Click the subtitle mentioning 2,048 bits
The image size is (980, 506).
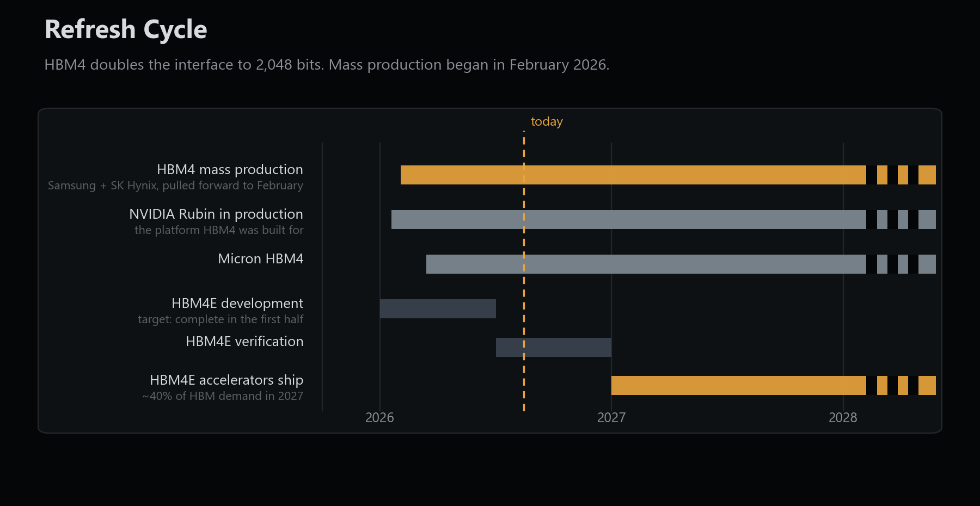point(327,65)
